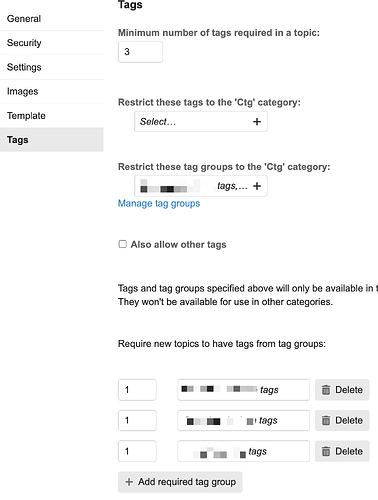The image size is (378, 500).
Task: Click plus icon in tag groups selector
Action: click(257, 186)
